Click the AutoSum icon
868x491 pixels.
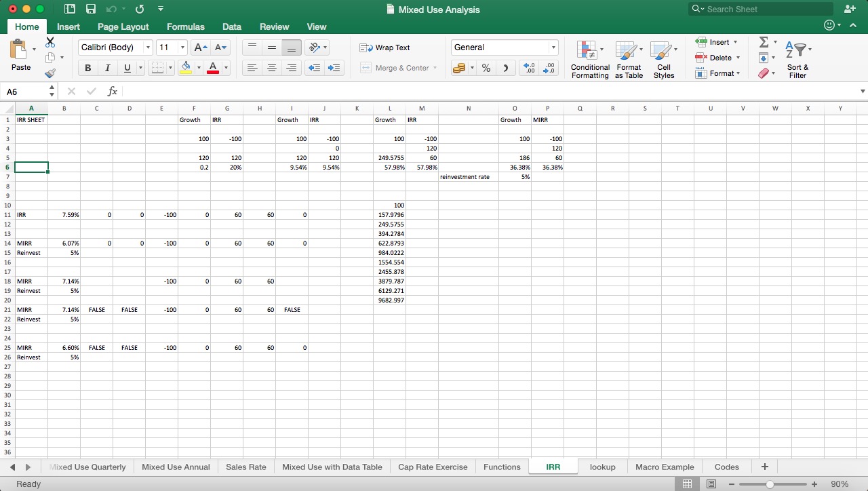point(764,42)
